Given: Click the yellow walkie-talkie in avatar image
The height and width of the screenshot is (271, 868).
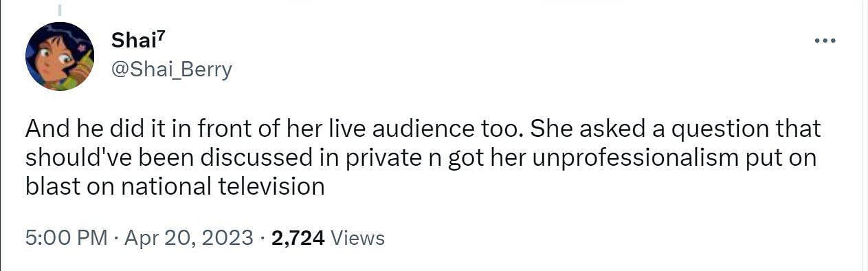Looking at the screenshot, I should pos(82,68).
